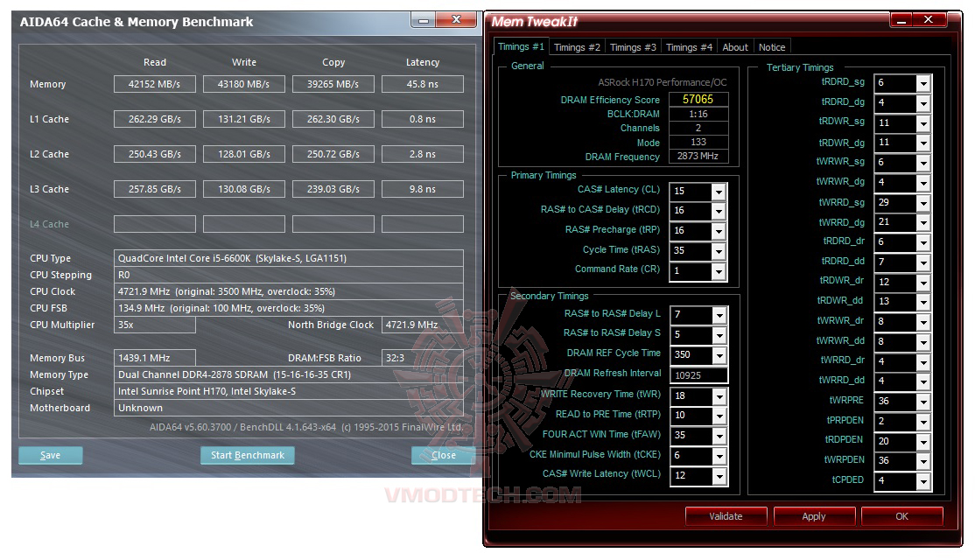
Task: Click Save in AIDA64 benchmark window
Action: pyautogui.click(x=51, y=455)
